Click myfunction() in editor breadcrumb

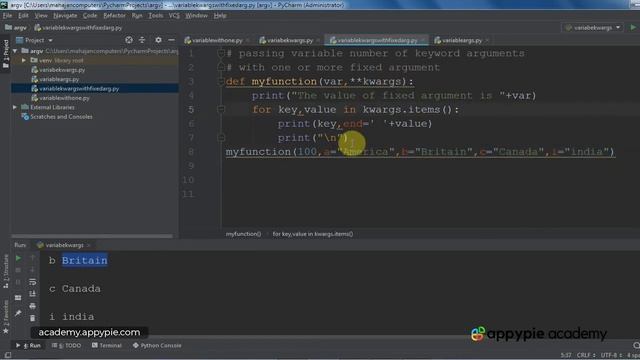243,234
